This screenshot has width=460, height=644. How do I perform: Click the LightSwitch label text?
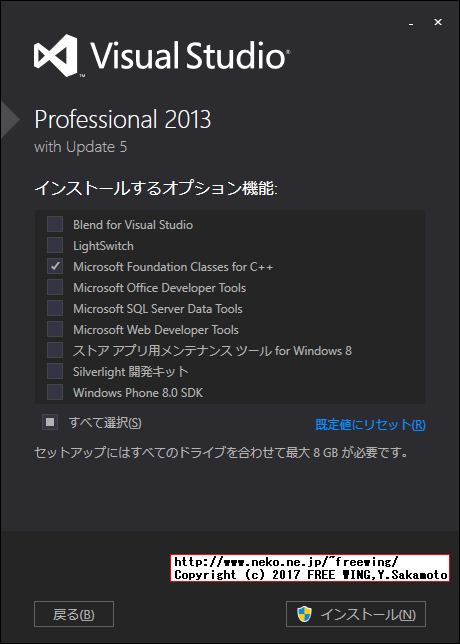[103, 246]
